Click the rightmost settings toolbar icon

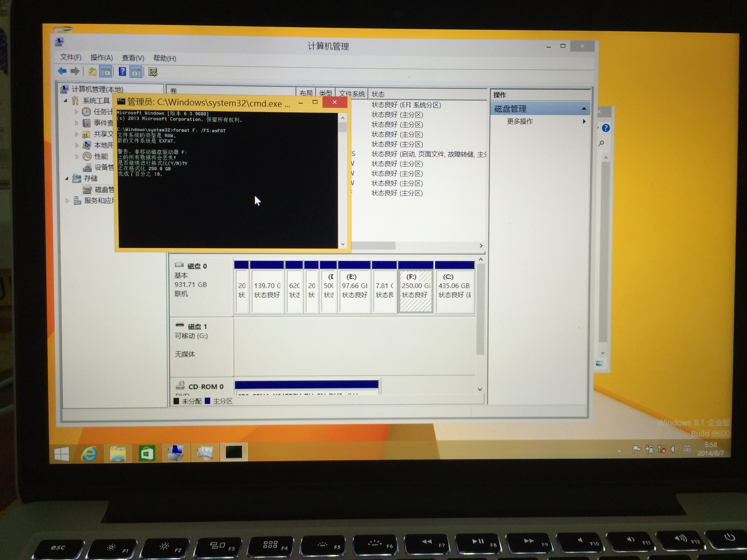point(153,72)
